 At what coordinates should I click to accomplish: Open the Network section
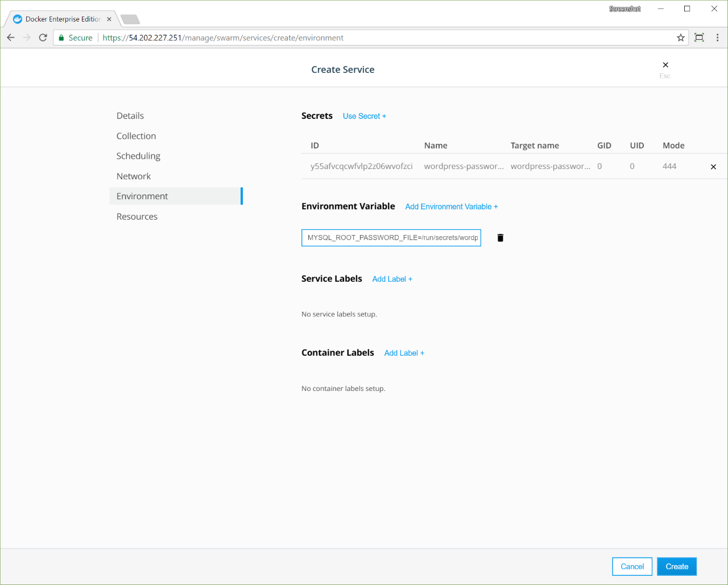(x=134, y=176)
